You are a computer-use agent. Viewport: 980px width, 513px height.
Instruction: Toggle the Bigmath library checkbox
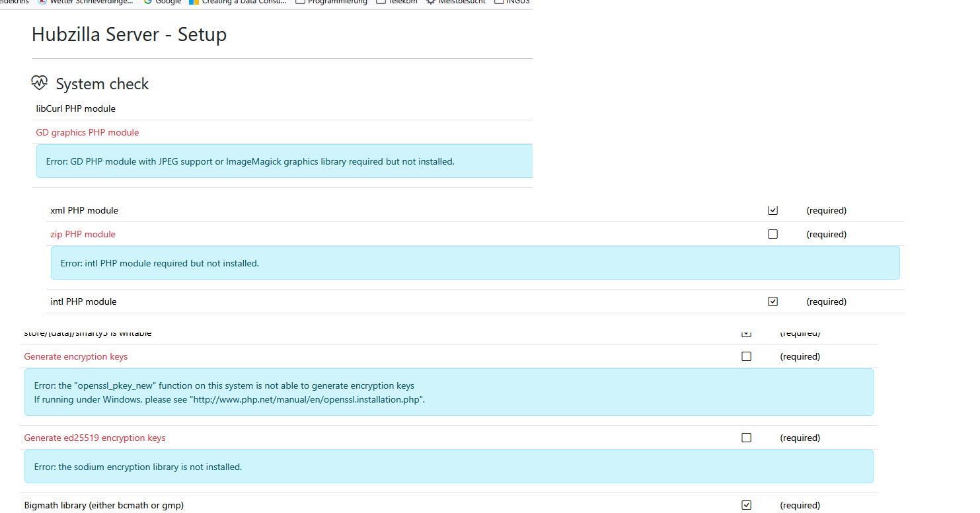point(746,505)
